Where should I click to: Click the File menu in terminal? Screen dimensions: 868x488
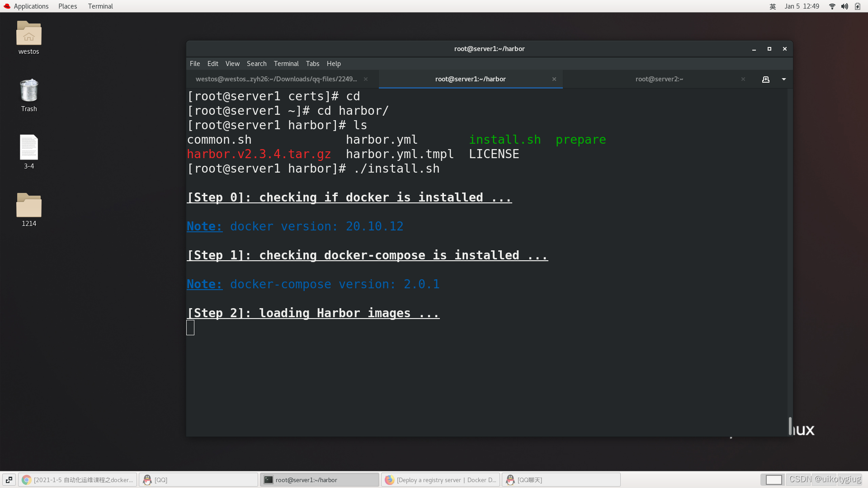(x=194, y=63)
